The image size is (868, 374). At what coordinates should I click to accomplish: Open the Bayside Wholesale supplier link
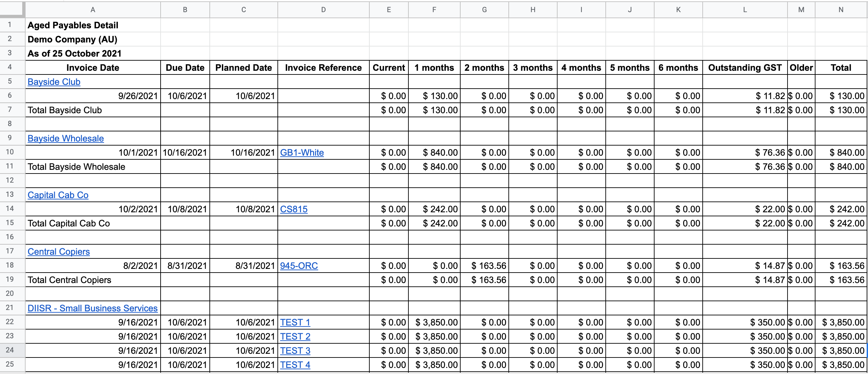point(66,138)
